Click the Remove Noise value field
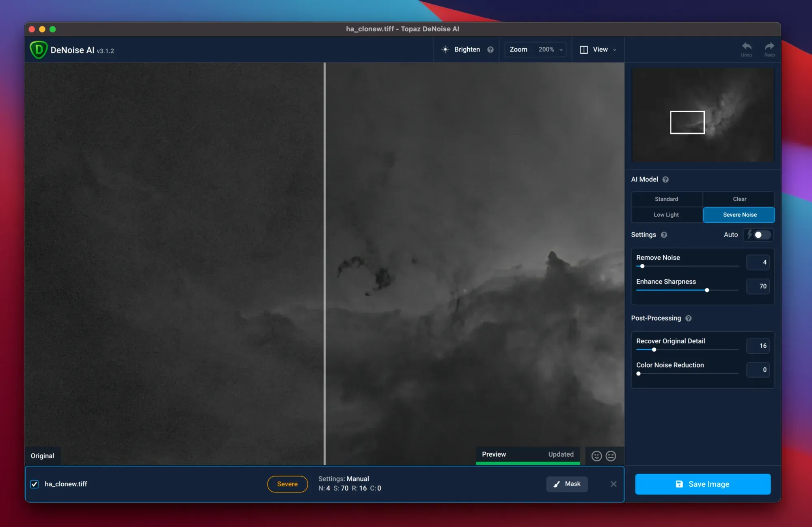 pos(758,262)
